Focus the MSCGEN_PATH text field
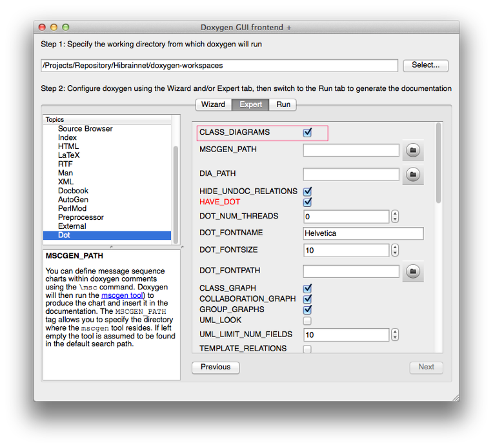 351,150
